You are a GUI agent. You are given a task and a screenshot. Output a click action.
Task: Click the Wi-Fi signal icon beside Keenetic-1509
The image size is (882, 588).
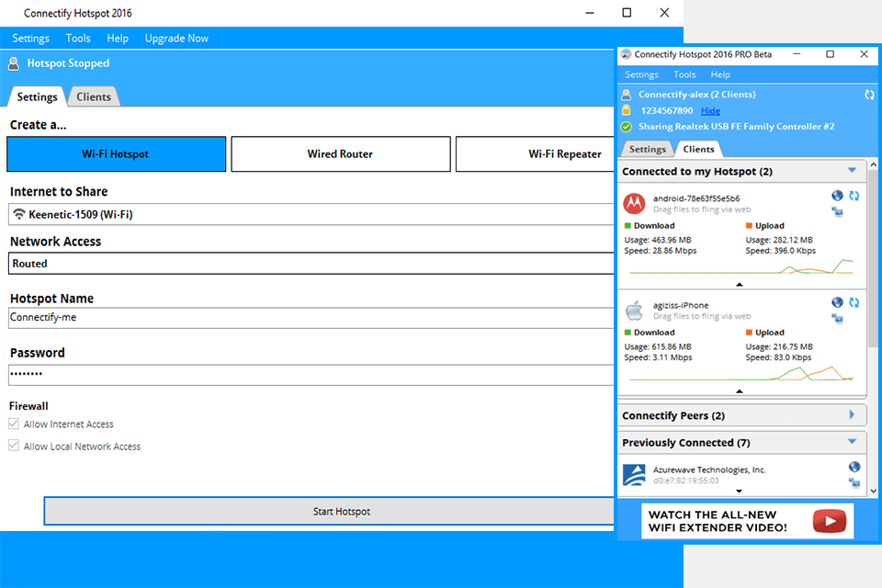[19, 214]
